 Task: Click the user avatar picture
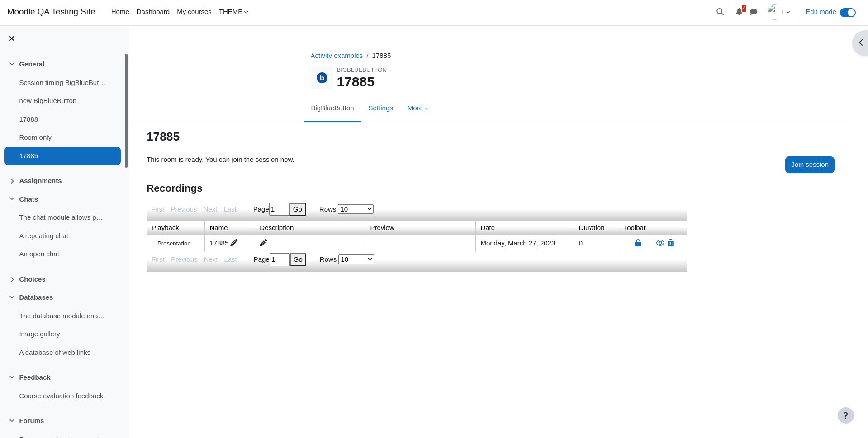coord(774,12)
